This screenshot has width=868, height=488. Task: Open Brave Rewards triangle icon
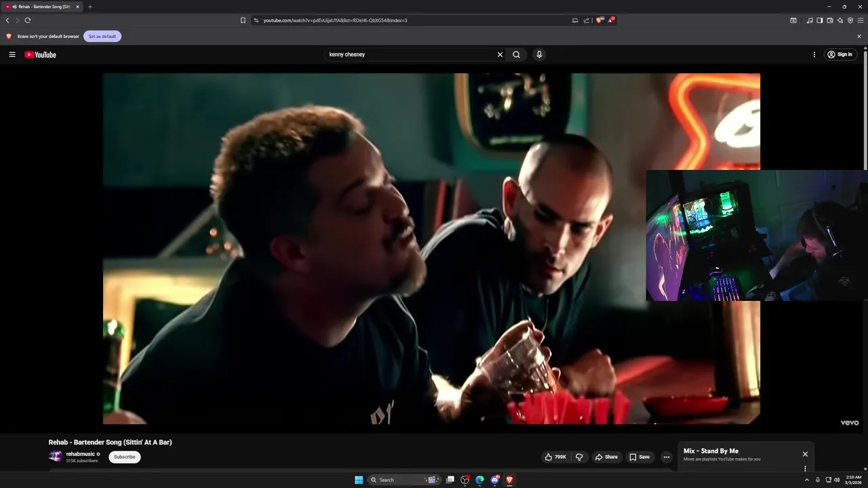pyautogui.click(x=611, y=20)
